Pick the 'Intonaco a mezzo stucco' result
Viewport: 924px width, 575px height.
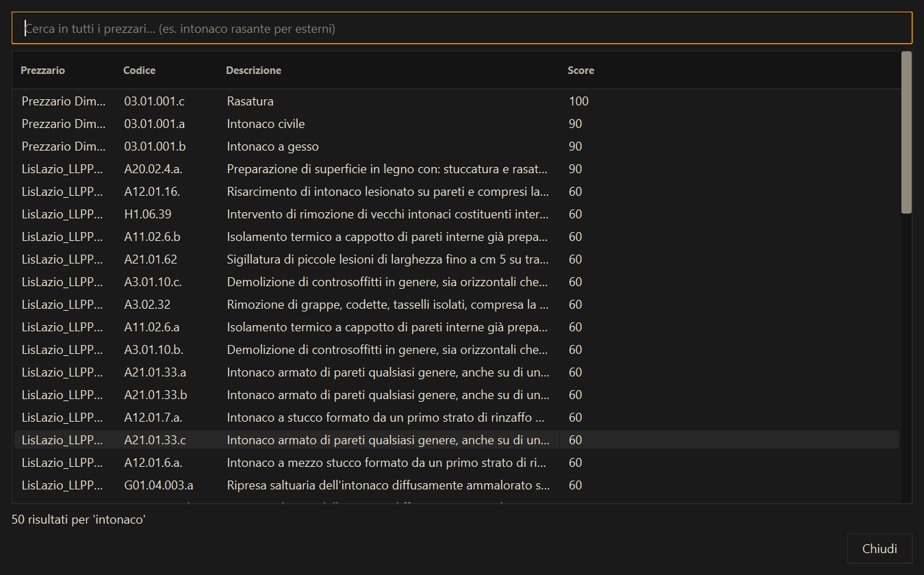[457, 463]
